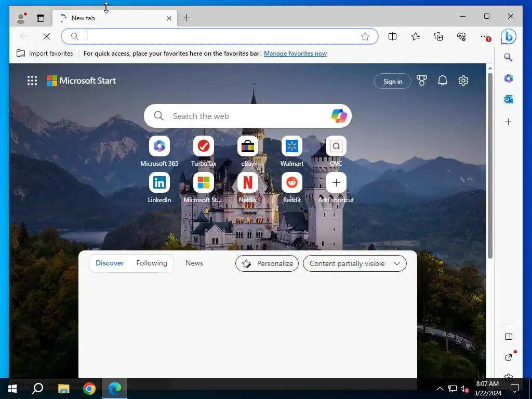
Task: Open the Microsoft Store shortcut tile
Action: [x=203, y=188]
